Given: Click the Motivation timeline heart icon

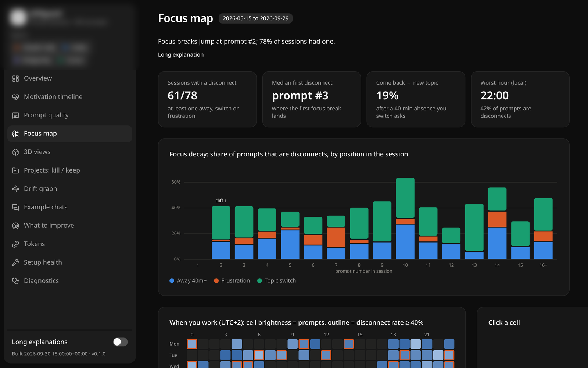Looking at the screenshot, I should coord(15,97).
